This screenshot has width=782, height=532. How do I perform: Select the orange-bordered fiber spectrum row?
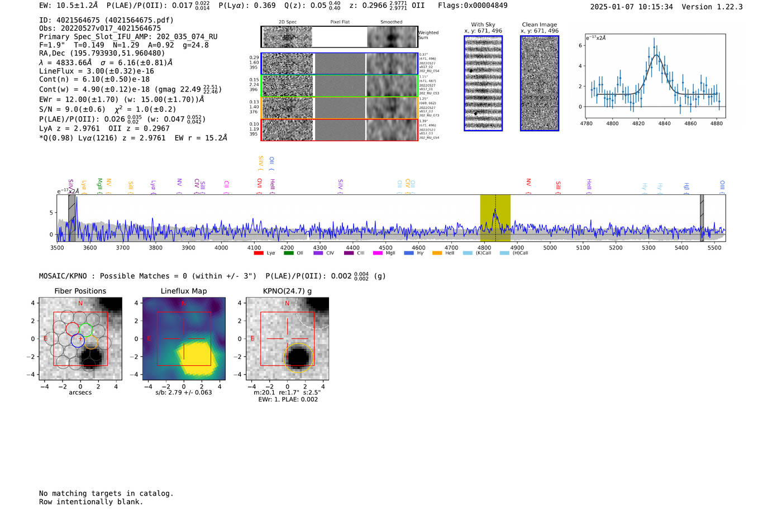340,108
